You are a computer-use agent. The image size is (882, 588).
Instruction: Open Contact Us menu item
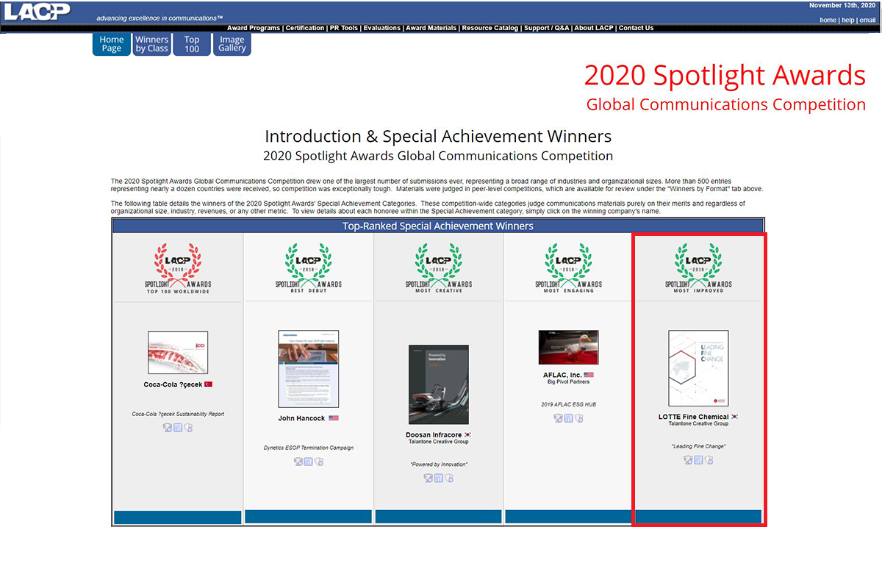click(636, 28)
